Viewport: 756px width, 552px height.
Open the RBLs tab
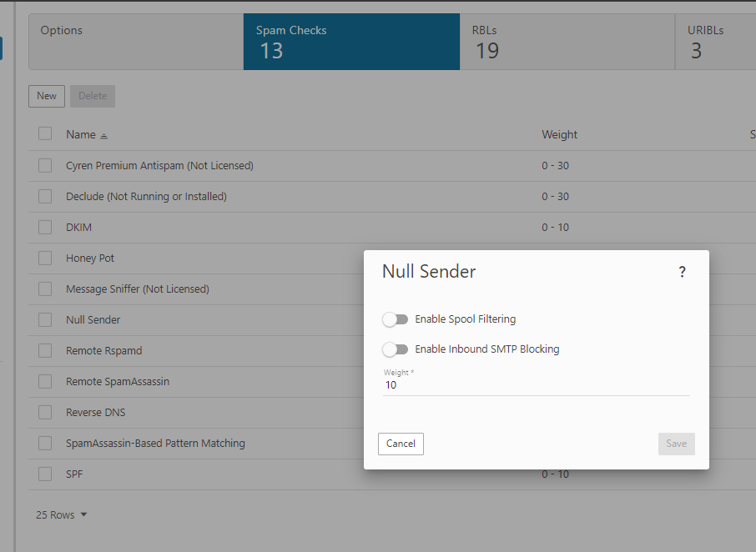point(567,41)
